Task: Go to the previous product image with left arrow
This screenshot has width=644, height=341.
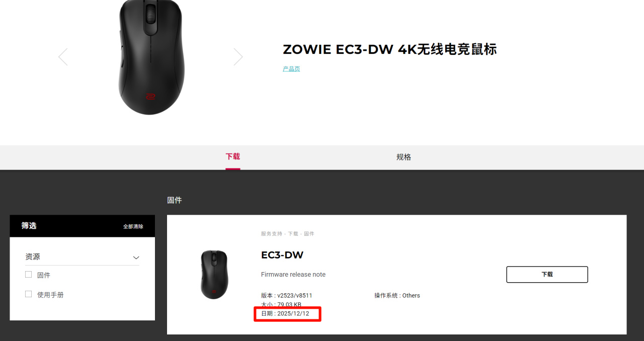Action: pos(63,57)
